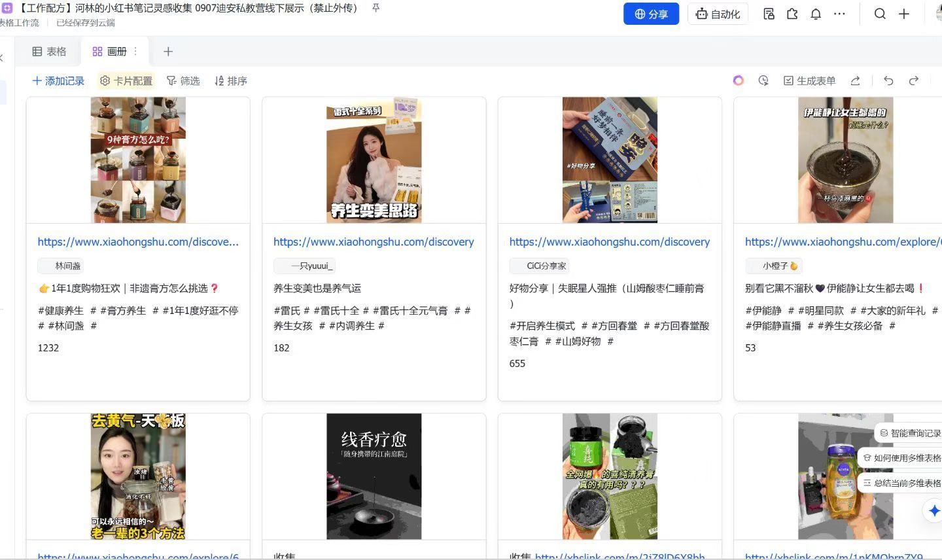The width and height of the screenshot is (942, 560).
Task: Click the plus icon beside search
Action: point(904,14)
